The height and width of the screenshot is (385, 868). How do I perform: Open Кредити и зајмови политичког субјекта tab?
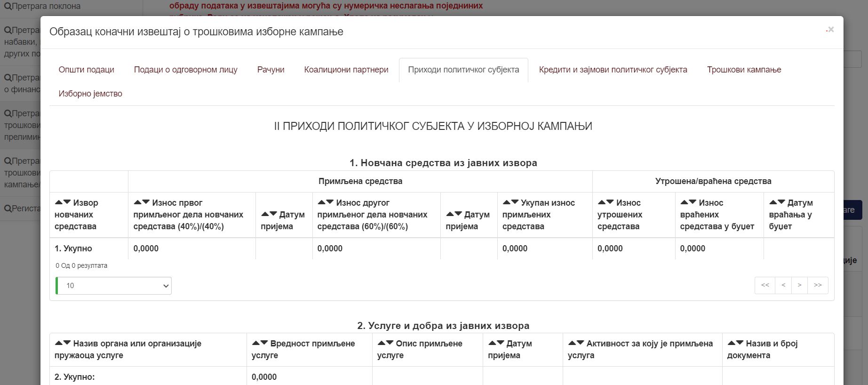click(x=613, y=70)
